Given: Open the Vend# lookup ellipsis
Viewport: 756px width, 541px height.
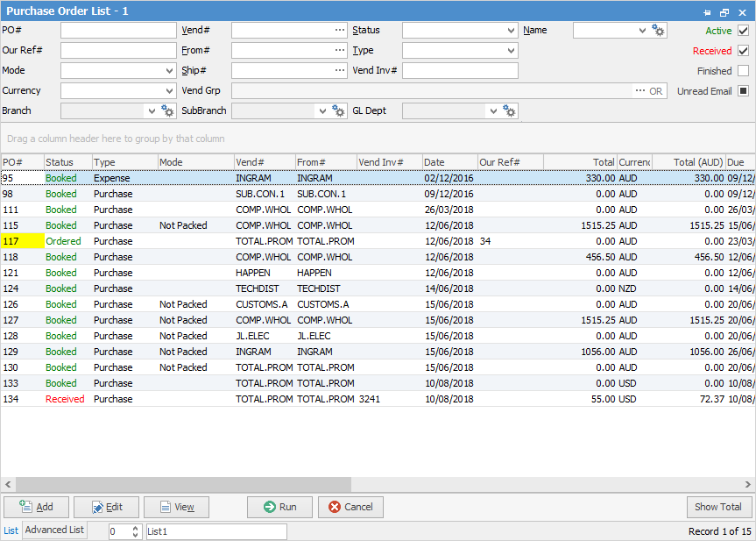Looking at the screenshot, I should pyautogui.click(x=339, y=31).
